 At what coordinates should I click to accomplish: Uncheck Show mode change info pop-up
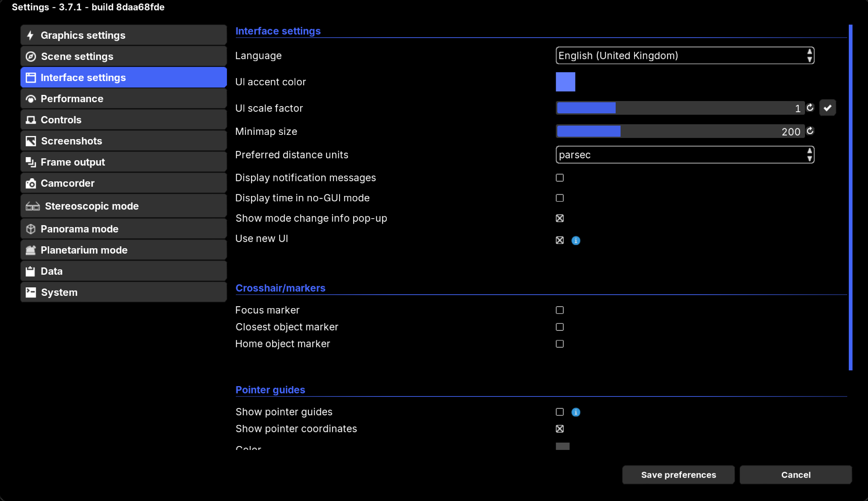point(560,218)
